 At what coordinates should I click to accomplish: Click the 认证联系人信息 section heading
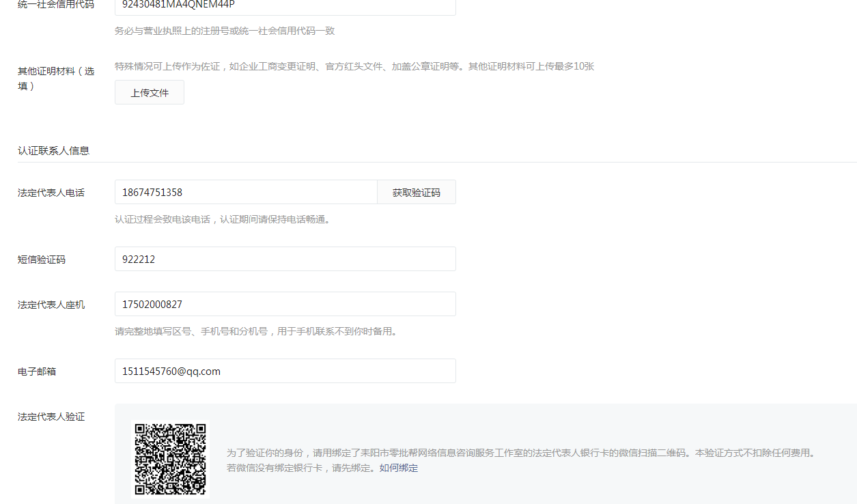point(53,150)
